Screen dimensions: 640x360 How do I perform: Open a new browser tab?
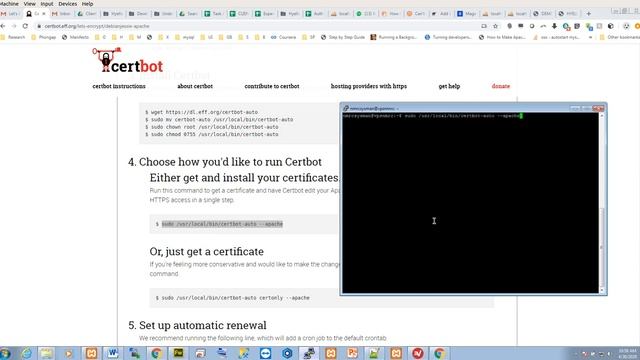pos(589,13)
